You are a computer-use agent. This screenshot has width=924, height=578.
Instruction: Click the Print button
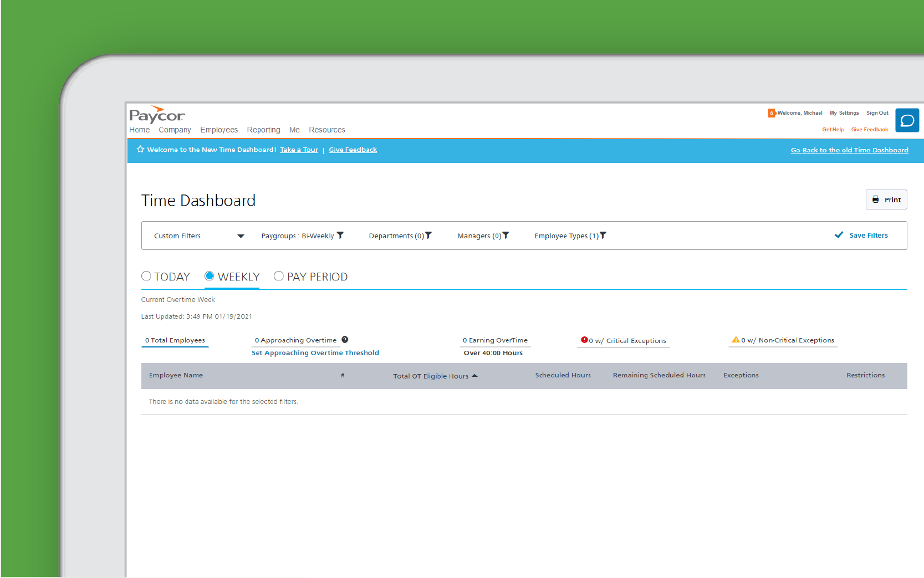click(x=886, y=200)
